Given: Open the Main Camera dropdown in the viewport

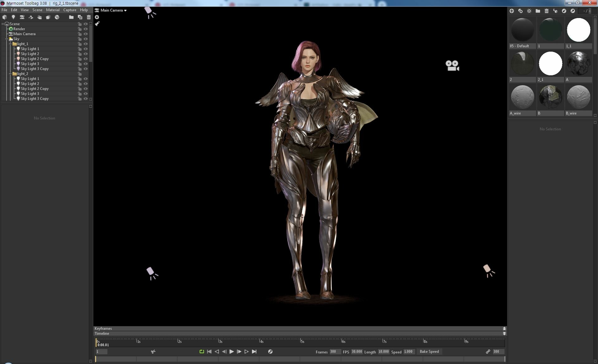Looking at the screenshot, I should click(x=113, y=10).
